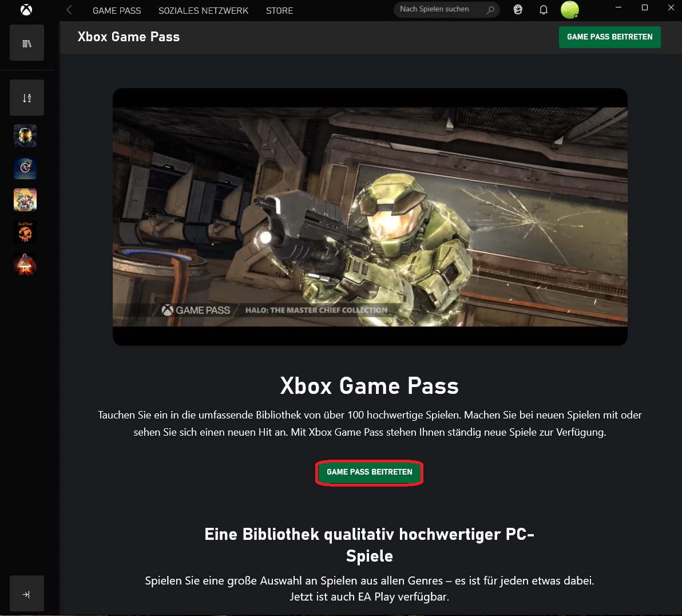Viewport: 682px width, 616px height.
Task: Open Sea of Thieves from sidebar
Action: [x=25, y=232]
